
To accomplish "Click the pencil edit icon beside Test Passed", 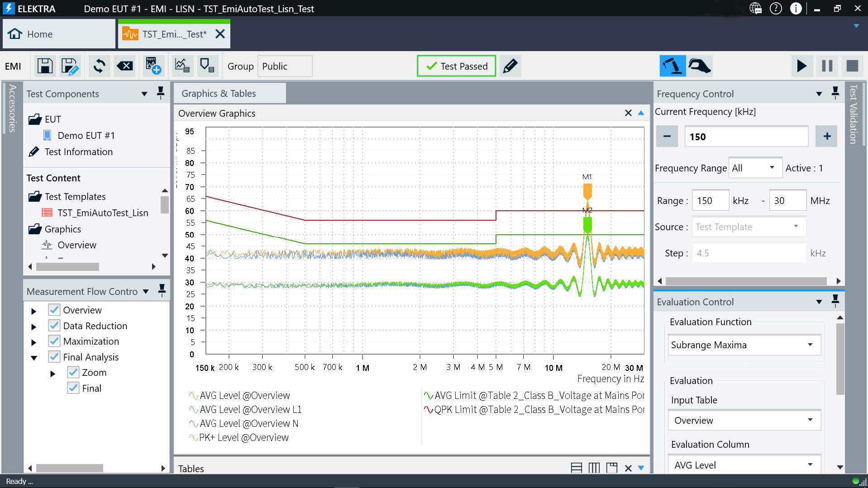I will 510,66.
